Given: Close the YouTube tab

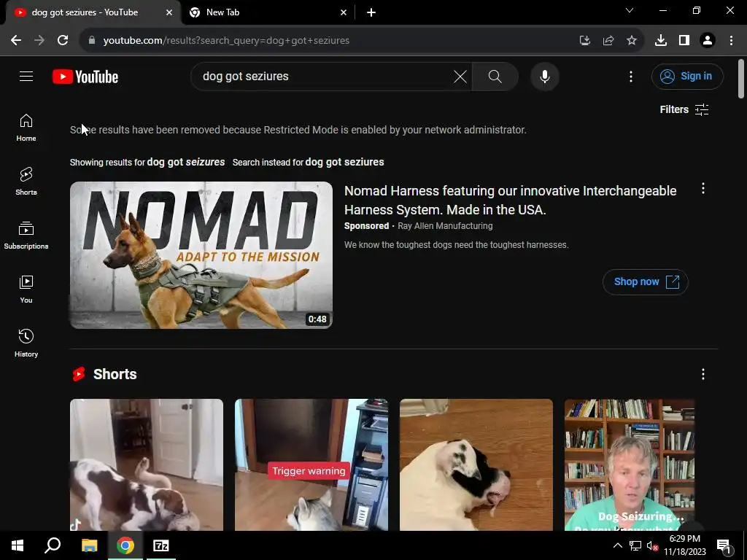Looking at the screenshot, I should tap(169, 12).
